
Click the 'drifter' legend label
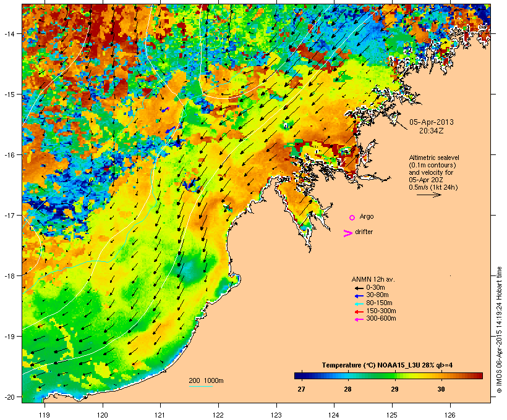tap(364, 232)
